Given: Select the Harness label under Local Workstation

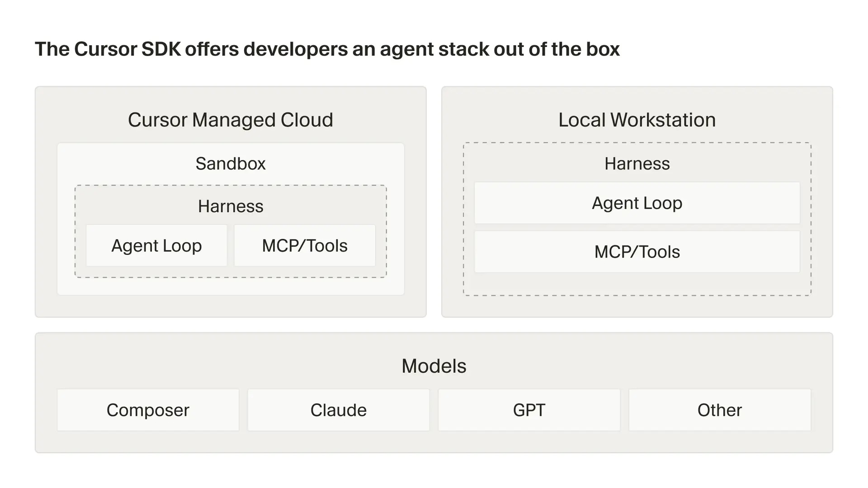Looking at the screenshot, I should [637, 164].
